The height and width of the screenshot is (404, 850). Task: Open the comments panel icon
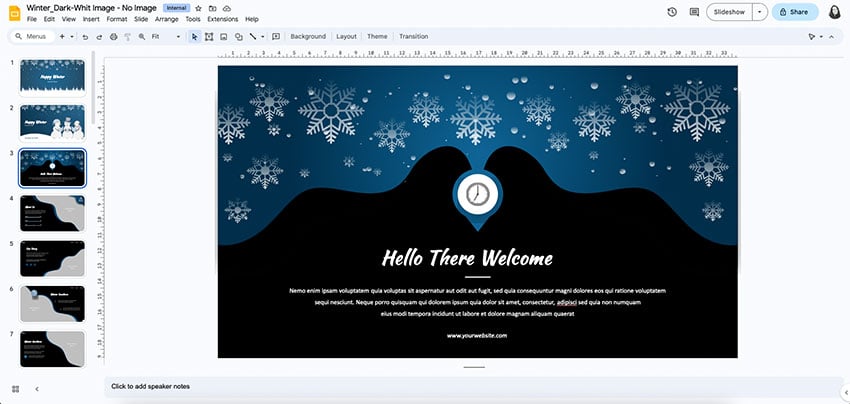[x=694, y=12]
